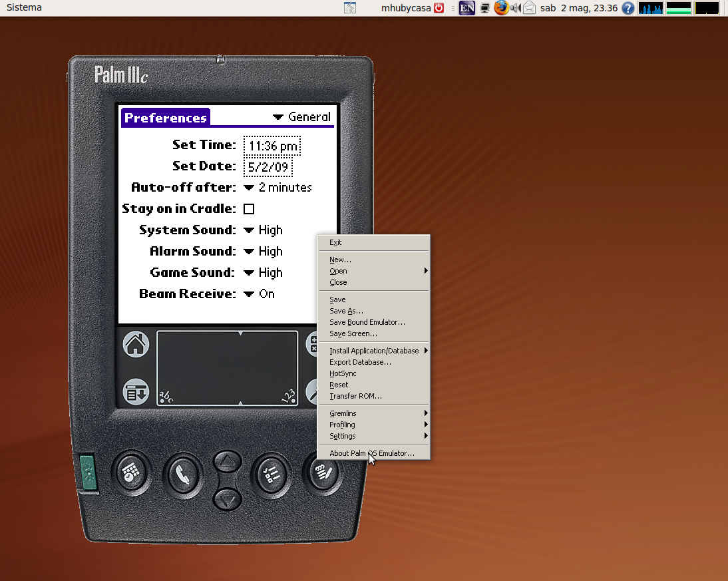Choose Reset from the menu
728x581 pixels.
[374, 385]
